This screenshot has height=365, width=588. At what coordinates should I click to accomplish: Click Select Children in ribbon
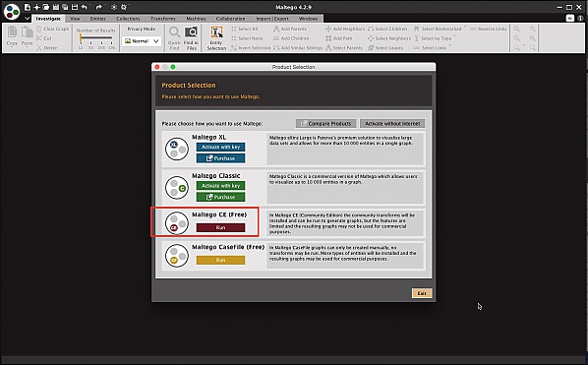387,29
